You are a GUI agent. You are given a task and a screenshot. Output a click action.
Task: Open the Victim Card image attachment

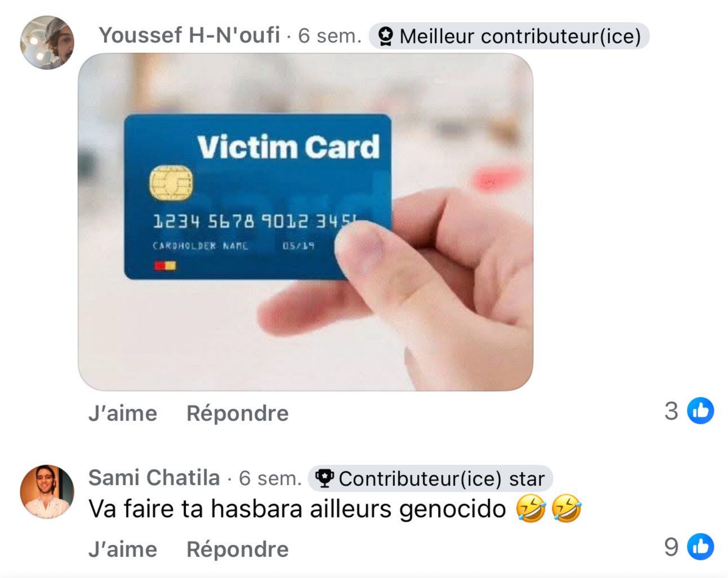[305, 222]
